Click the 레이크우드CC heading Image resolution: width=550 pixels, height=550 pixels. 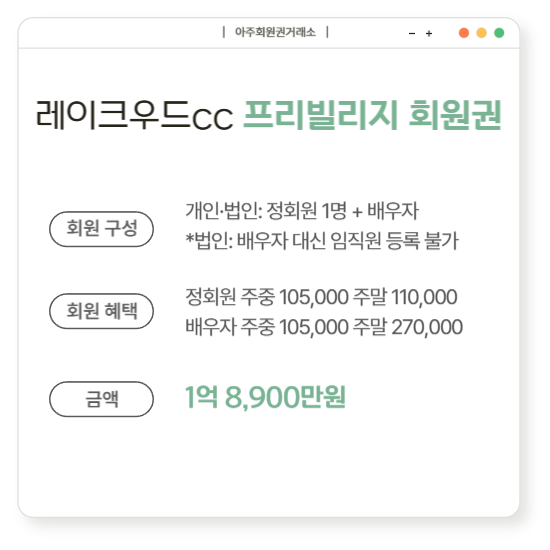pos(135,115)
